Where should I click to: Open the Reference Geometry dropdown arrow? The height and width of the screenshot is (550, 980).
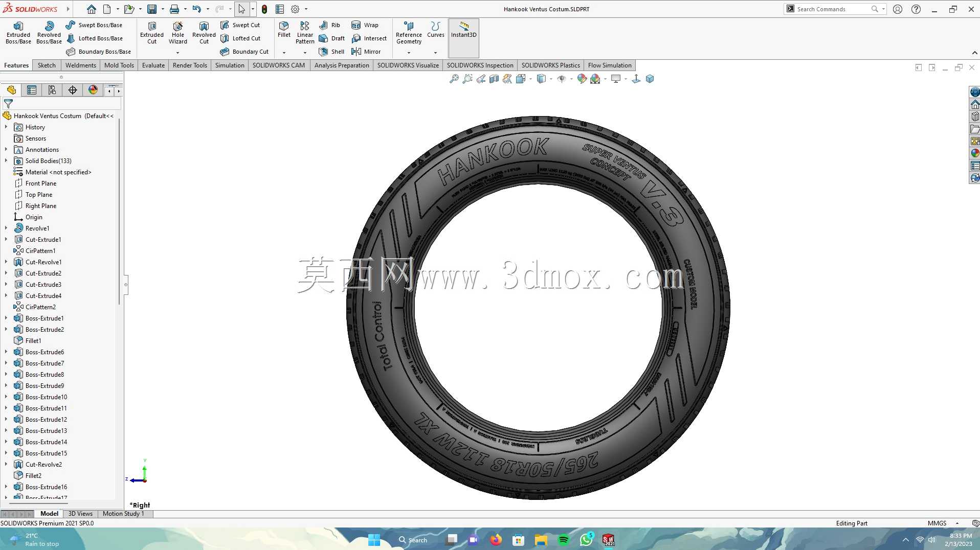click(409, 53)
